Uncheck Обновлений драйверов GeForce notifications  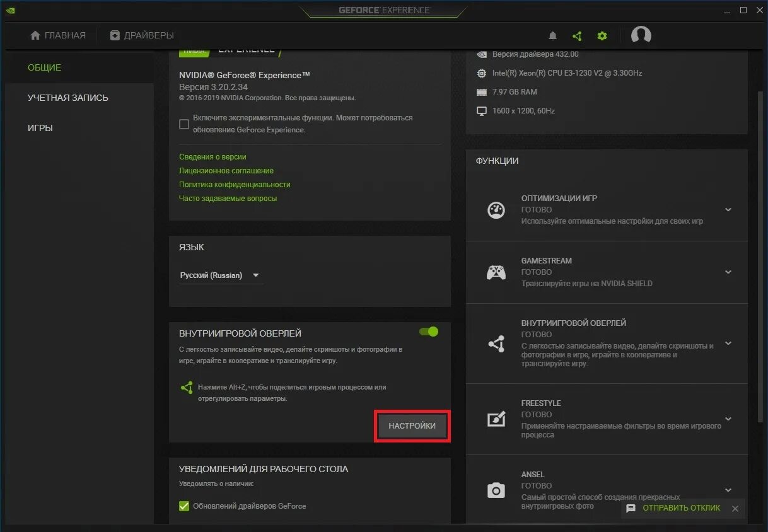point(184,506)
